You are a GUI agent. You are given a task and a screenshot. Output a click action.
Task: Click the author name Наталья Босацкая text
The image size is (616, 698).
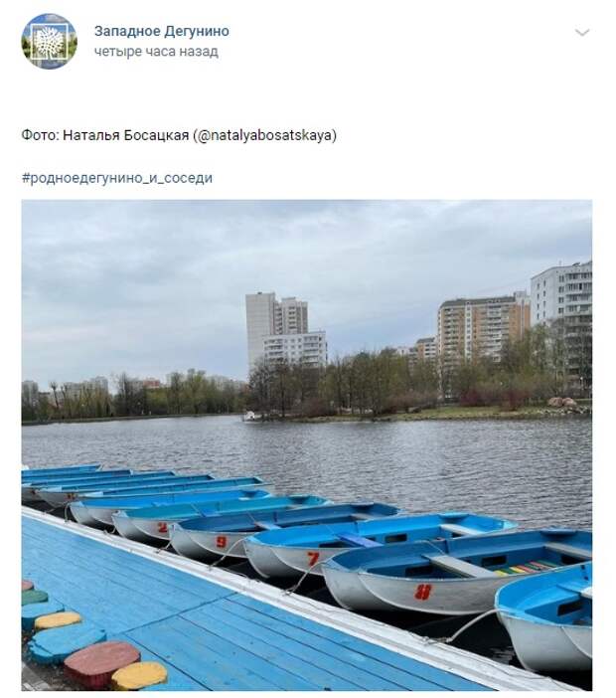point(126,135)
